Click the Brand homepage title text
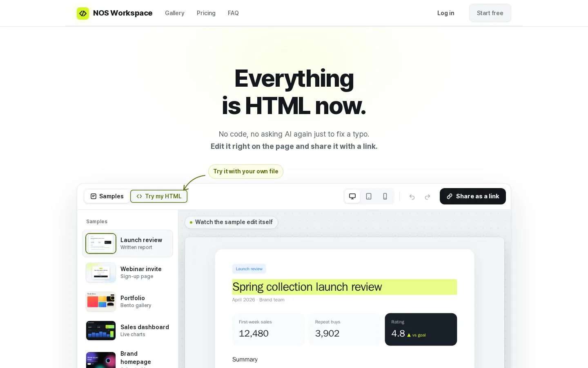The image size is (588, 368). pyautogui.click(x=136, y=358)
